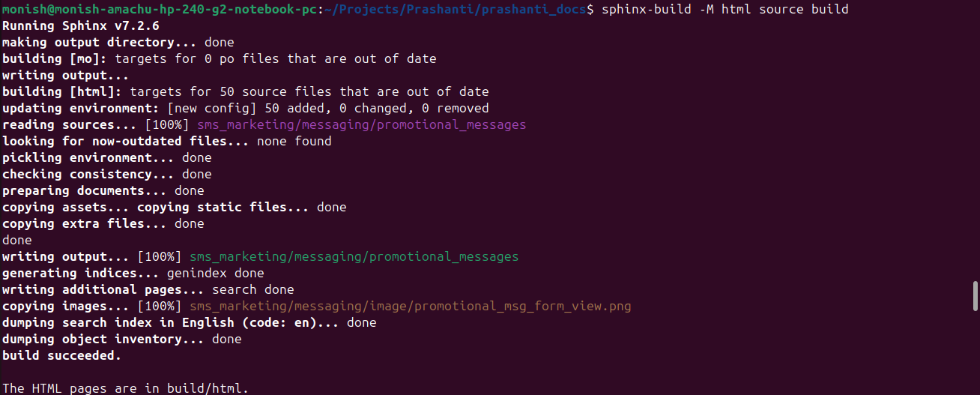Screen dimensions: 980x395
Task: Click the "making output directory..." line
Action: [118, 42]
